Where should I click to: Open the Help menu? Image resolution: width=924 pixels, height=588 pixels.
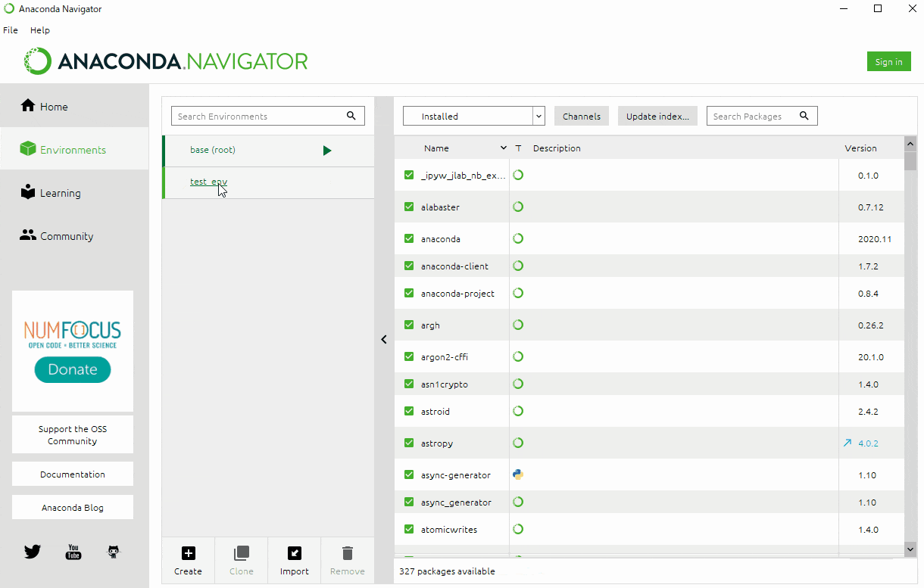pyautogui.click(x=39, y=30)
